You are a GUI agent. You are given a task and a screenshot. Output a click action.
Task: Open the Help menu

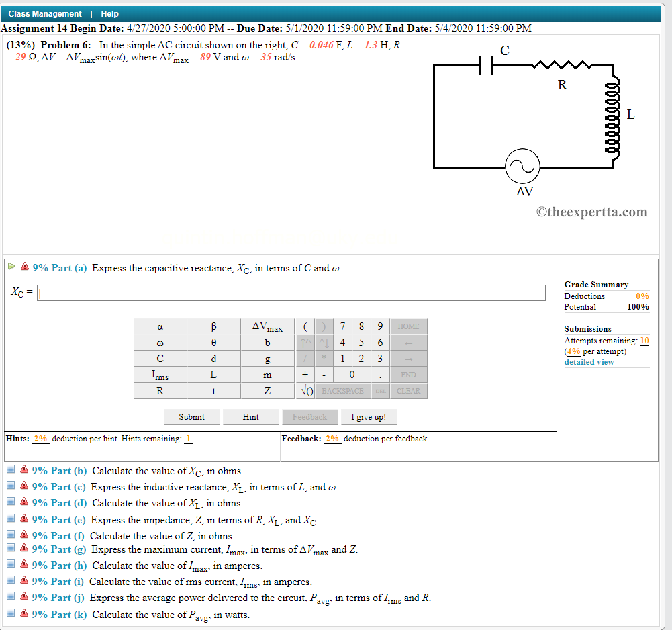[x=109, y=13]
